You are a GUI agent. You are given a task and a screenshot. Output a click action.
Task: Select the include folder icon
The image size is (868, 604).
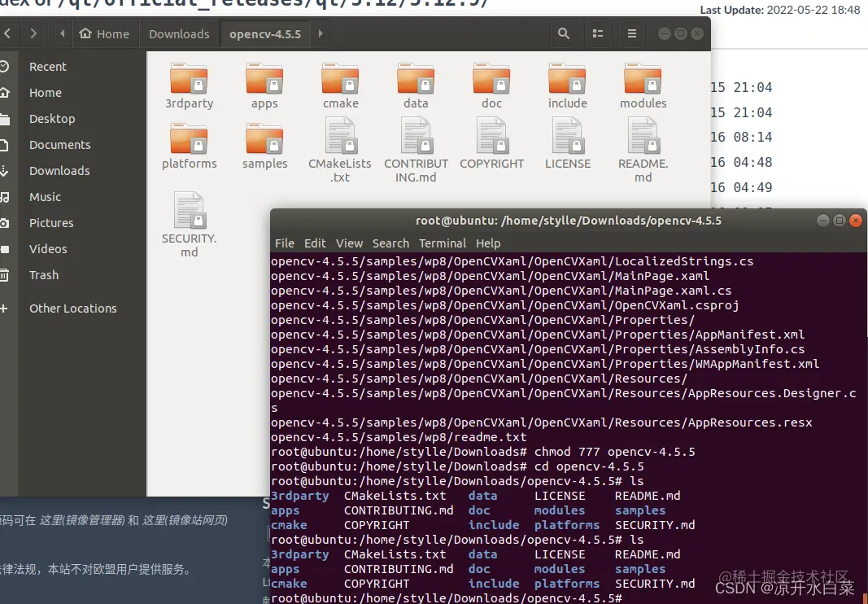pyautogui.click(x=567, y=79)
